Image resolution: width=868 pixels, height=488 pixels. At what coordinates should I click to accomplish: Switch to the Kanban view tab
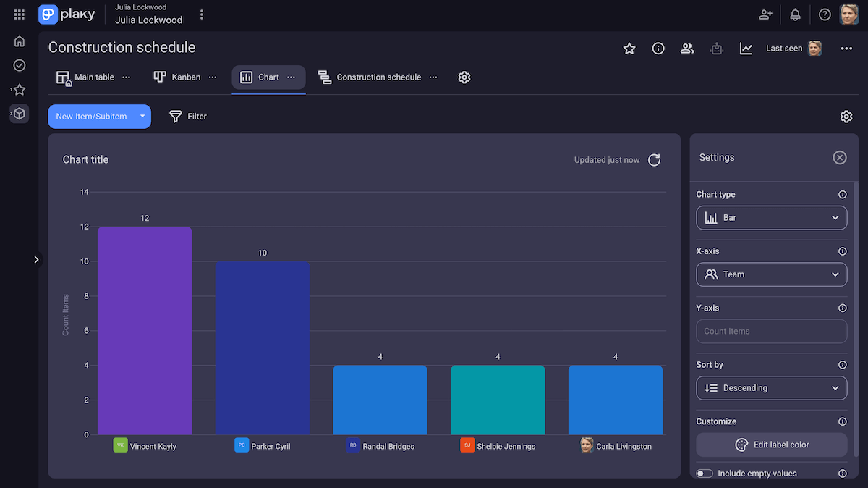pos(177,77)
